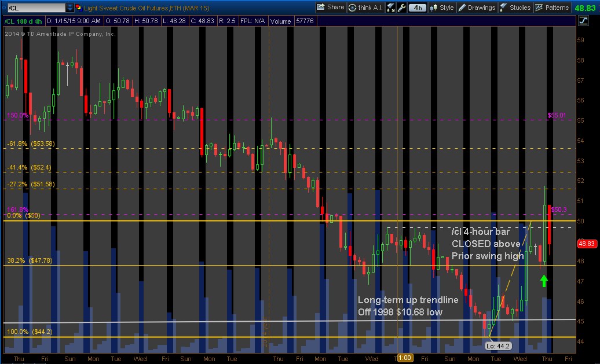This screenshot has width=600, height=364.
Task: Select the $55.01 magenta price label
Action: pyautogui.click(x=557, y=115)
